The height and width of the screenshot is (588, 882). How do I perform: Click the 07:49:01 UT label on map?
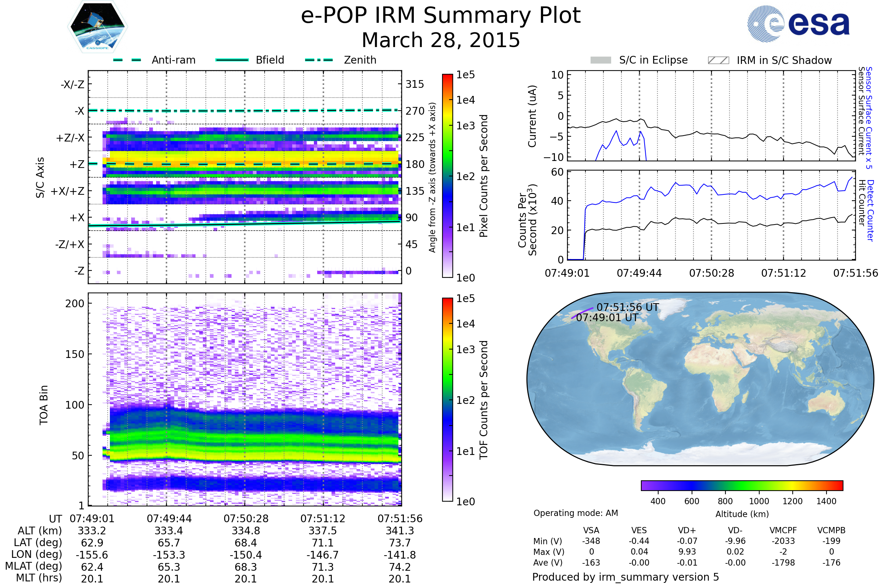[607, 318]
